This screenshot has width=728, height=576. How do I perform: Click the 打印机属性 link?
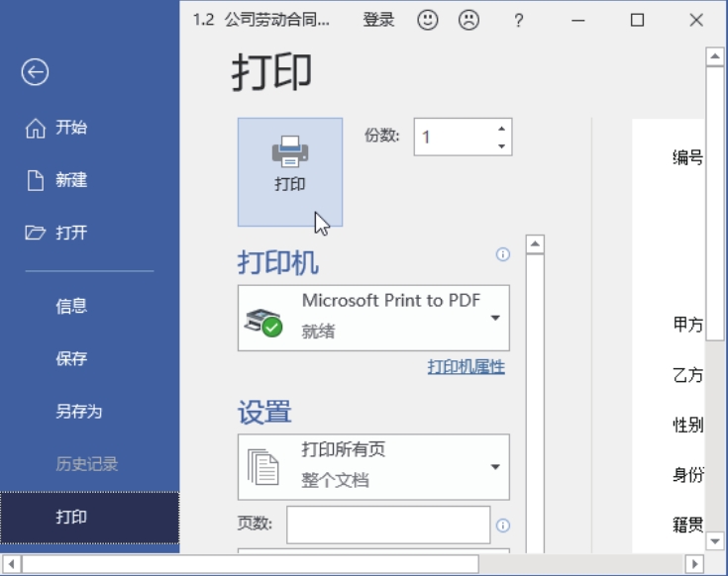tap(467, 367)
